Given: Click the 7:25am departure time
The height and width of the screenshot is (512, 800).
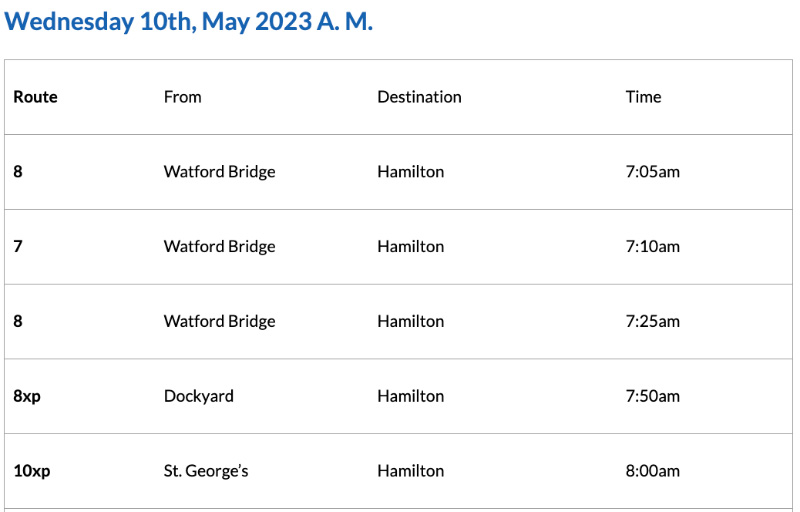Looking at the screenshot, I should pyautogui.click(x=652, y=322).
